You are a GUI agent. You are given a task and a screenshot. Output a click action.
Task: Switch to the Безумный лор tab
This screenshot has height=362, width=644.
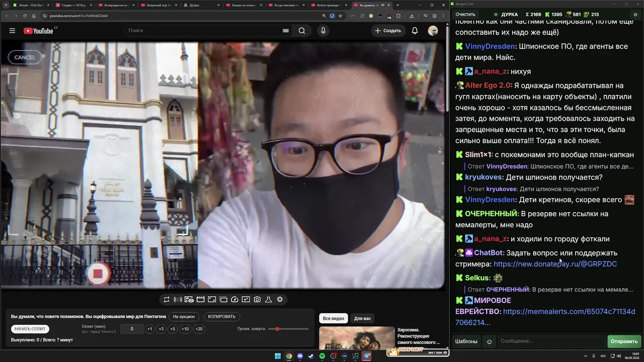click(x=159, y=5)
